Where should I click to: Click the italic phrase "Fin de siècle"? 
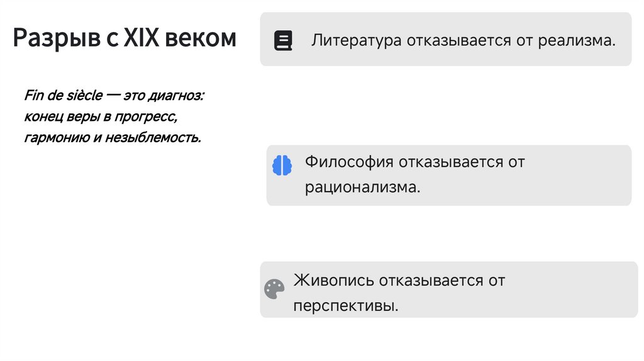coord(63,96)
